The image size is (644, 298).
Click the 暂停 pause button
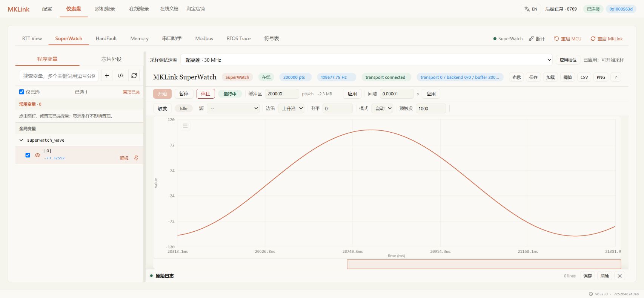184,94
